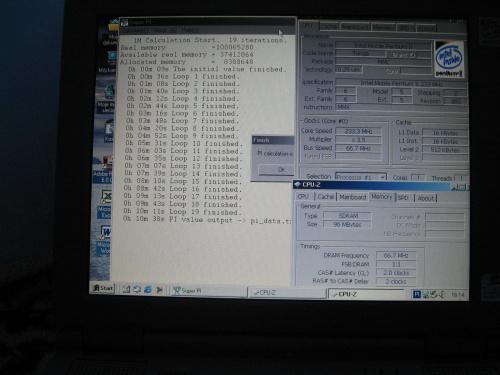
Task: Open the About tab in front CPU-Z window
Action: [x=426, y=198]
